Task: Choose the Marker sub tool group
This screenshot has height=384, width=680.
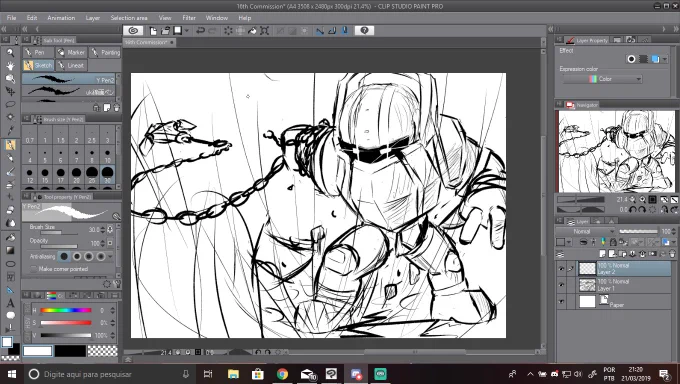Action: pos(72,53)
